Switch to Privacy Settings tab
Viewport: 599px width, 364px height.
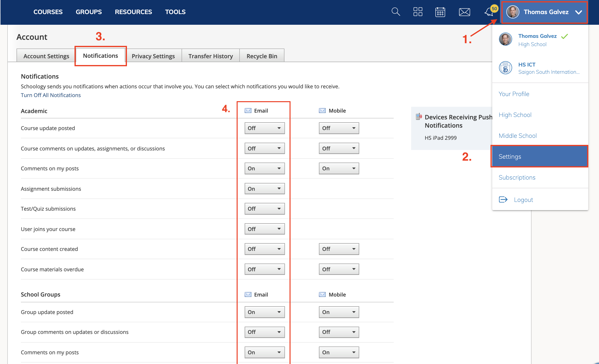pyautogui.click(x=153, y=56)
